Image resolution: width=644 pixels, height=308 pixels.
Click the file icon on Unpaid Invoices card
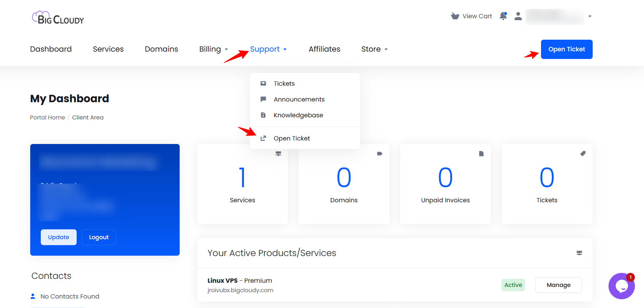pos(481,153)
